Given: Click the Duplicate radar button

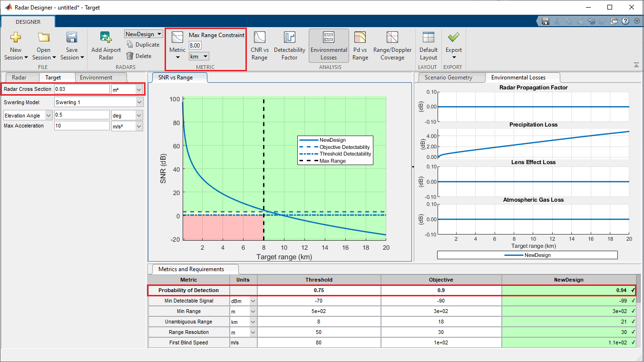Looking at the screenshot, I should coord(143,45).
